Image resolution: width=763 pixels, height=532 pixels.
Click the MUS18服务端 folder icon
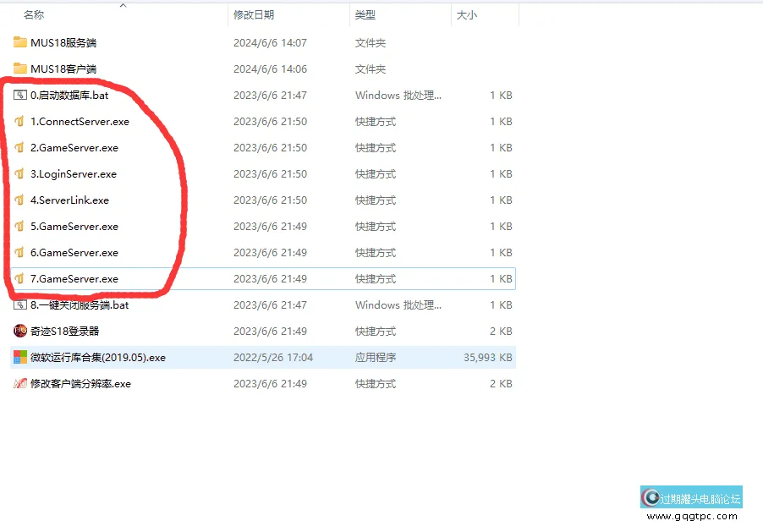pos(19,42)
